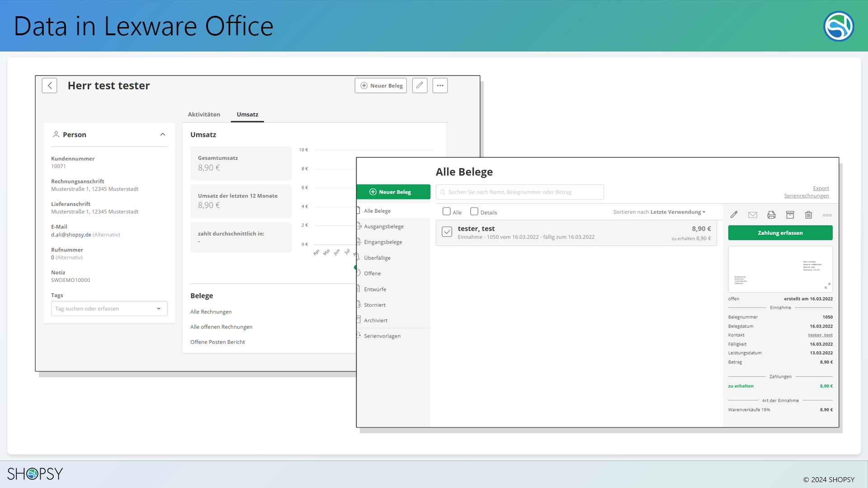
Task: Click the Belege search field
Action: tap(519, 192)
